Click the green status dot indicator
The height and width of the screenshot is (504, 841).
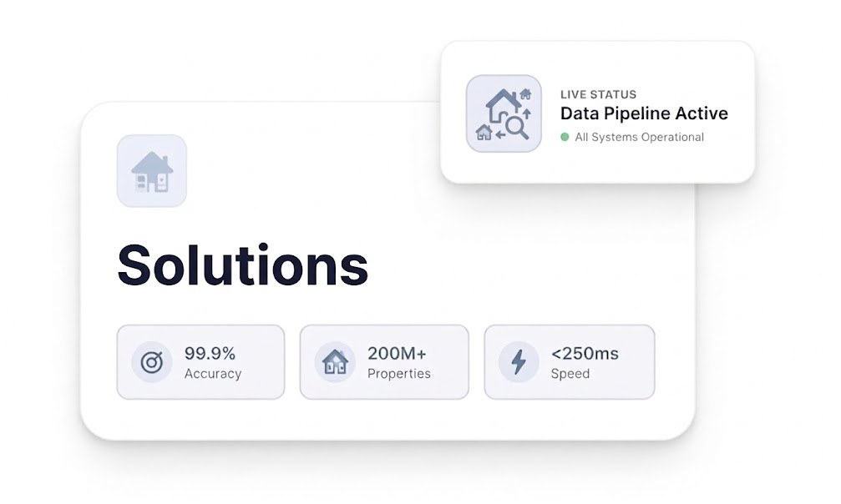pos(565,137)
